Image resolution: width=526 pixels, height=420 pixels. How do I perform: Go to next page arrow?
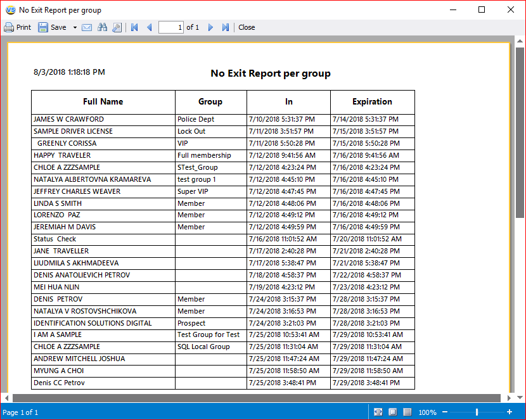210,27
